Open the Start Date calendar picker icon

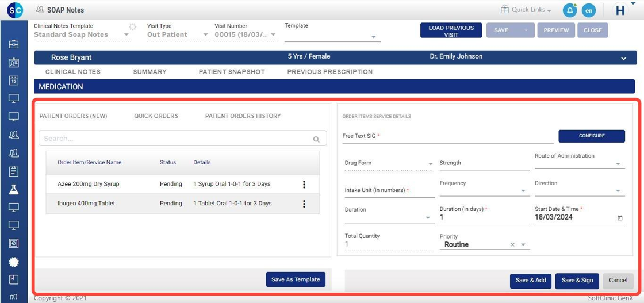pos(620,218)
